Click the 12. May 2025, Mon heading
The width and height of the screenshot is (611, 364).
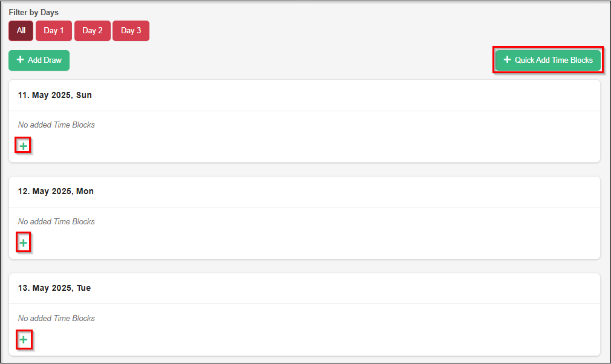(56, 191)
